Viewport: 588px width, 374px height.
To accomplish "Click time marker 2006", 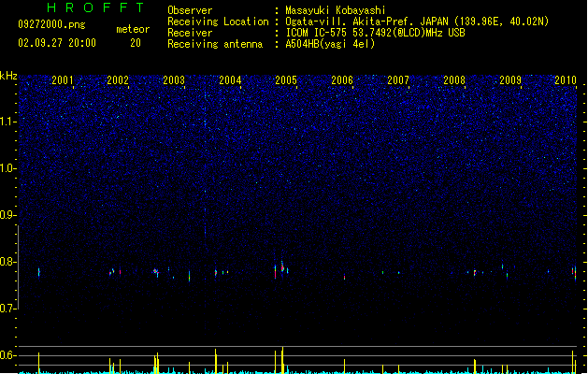I will pyautogui.click(x=342, y=80).
